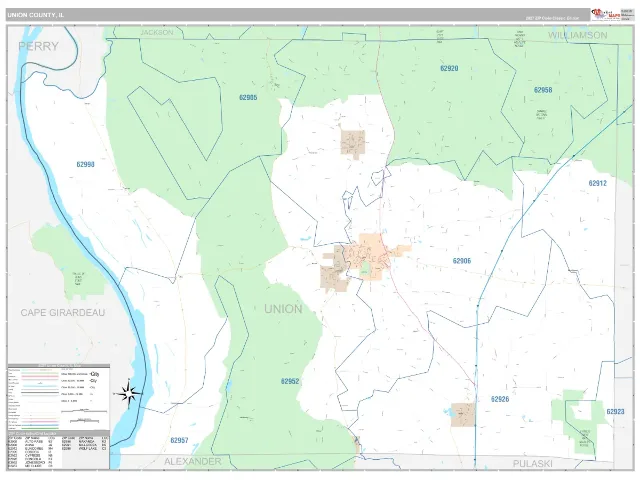640x480 pixels.
Task: Select the 62905 ZIP code label
Action: [x=248, y=98]
